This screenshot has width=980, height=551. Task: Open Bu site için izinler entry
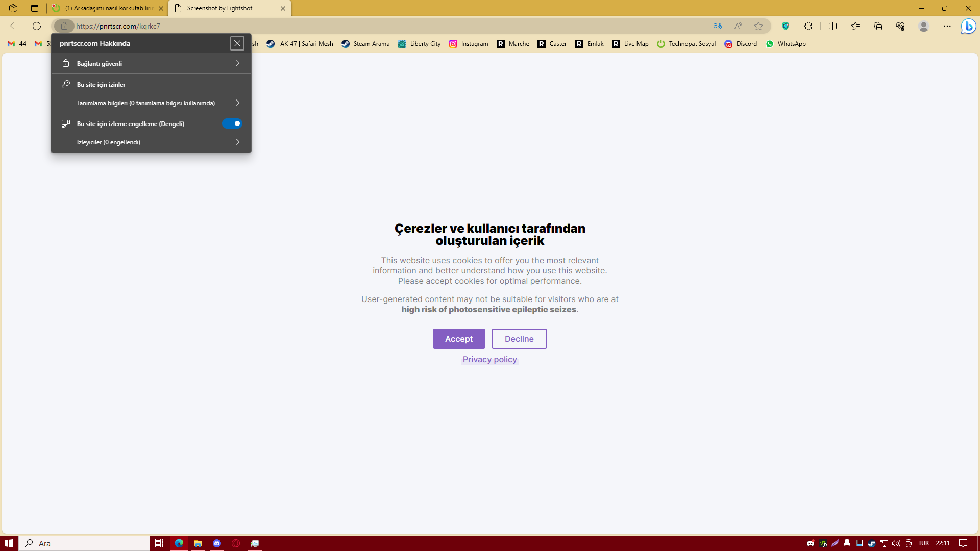click(x=101, y=85)
